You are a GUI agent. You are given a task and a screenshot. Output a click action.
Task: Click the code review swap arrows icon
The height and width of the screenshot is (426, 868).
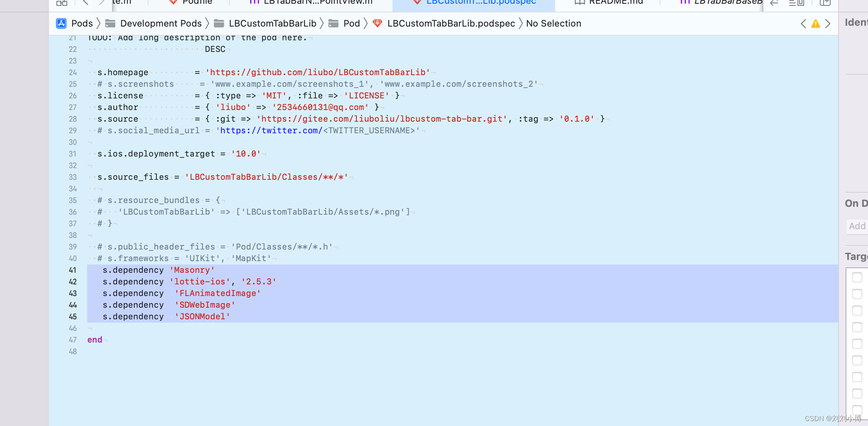click(x=774, y=2)
